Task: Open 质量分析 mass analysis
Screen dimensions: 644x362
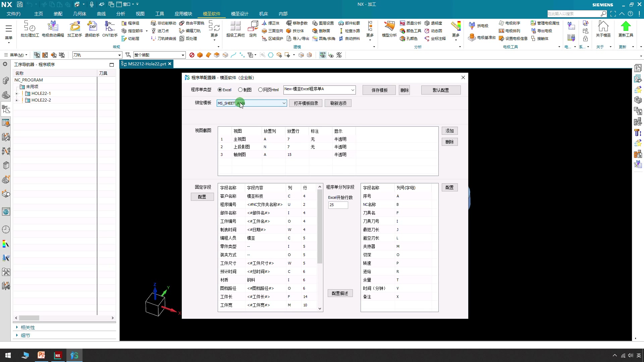Action: click(411, 23)
